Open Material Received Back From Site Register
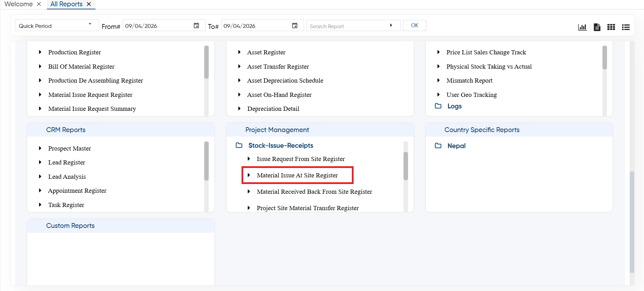Screen dimensions: 644x291 click(x=314, y=192)
